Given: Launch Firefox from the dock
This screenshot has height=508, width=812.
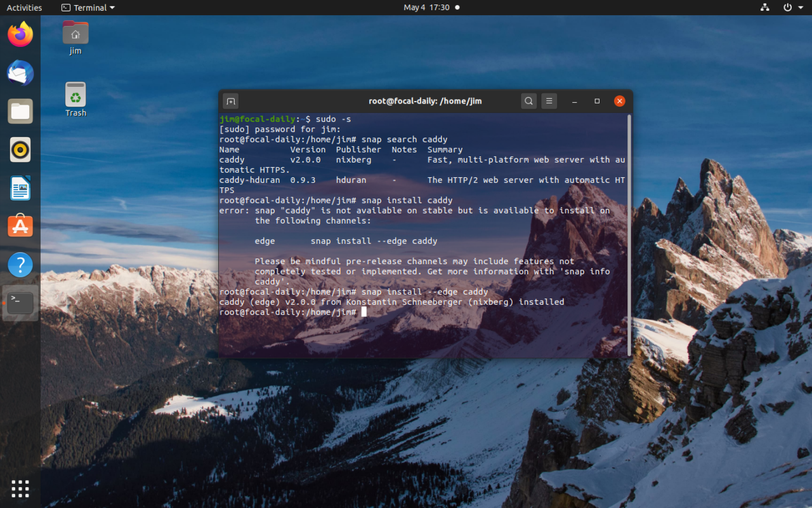Looking at the screenshot, I should pyautogui.click(x=20, y=35).
